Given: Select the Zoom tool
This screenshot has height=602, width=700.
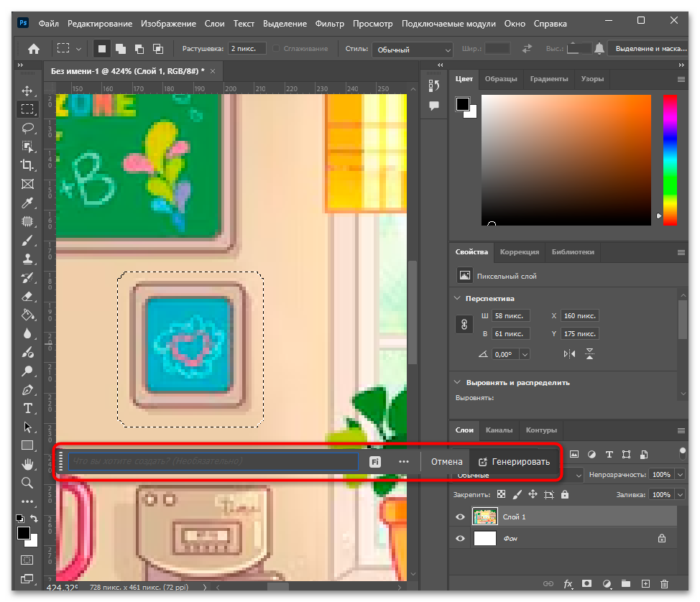Looking at the screenshot, I should coord(27,483).
